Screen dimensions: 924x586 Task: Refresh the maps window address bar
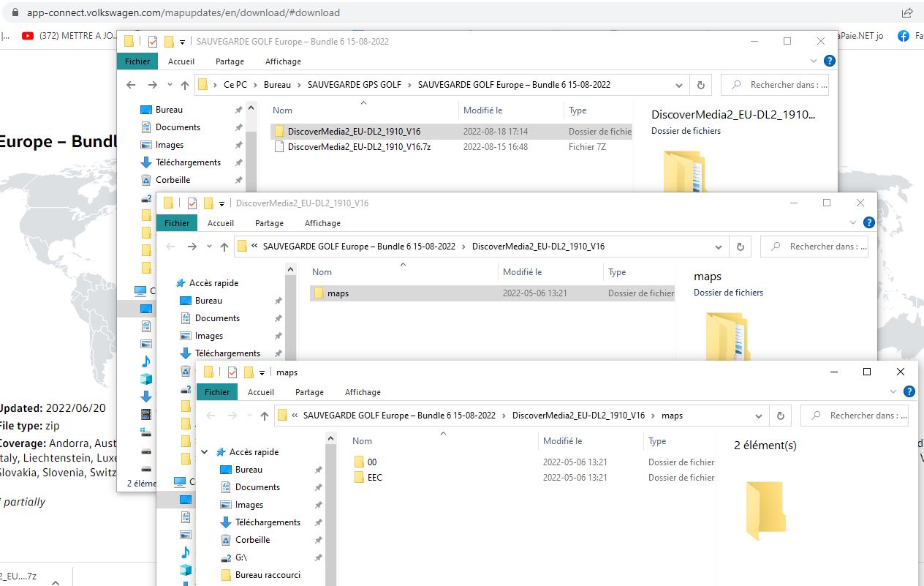click(781, 416)
